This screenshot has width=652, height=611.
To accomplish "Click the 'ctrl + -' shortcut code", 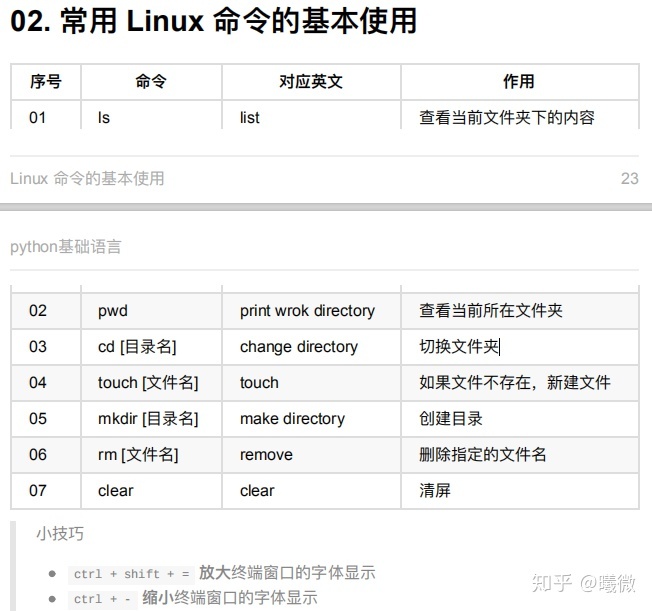I will [x=102, y=599].
